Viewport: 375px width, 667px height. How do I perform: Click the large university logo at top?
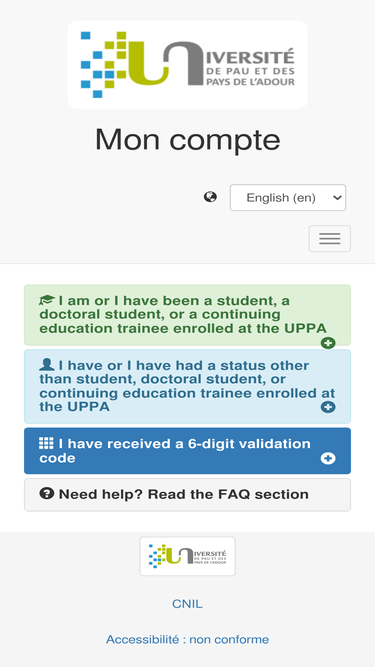coord(188,65)
